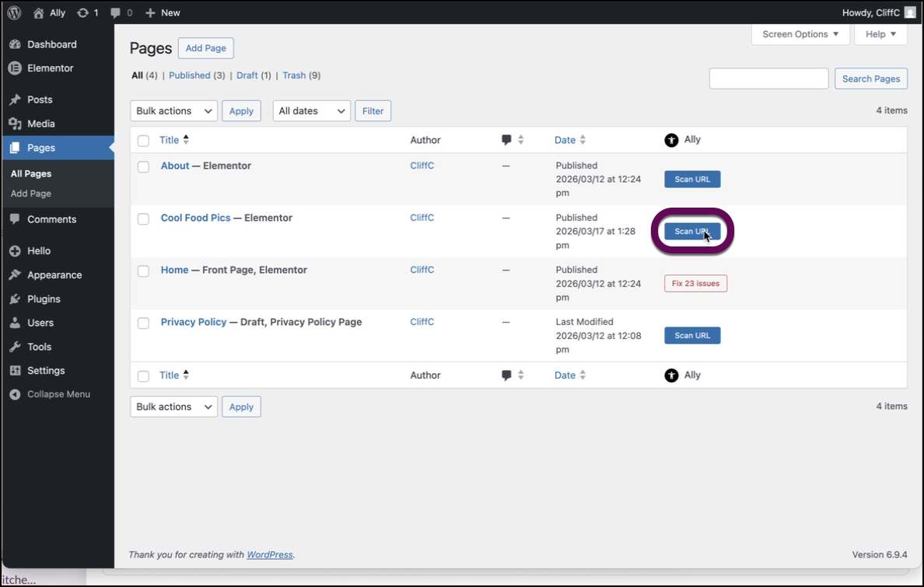Go to Plugins in the sidebar
The image size is (924, 587).
click(x=44, y=299)
